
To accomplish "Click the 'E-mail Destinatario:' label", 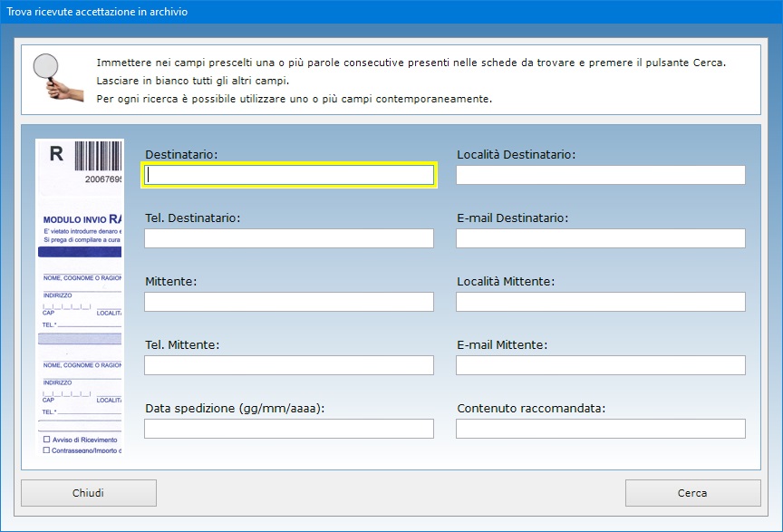I will (x=513, y=218).
